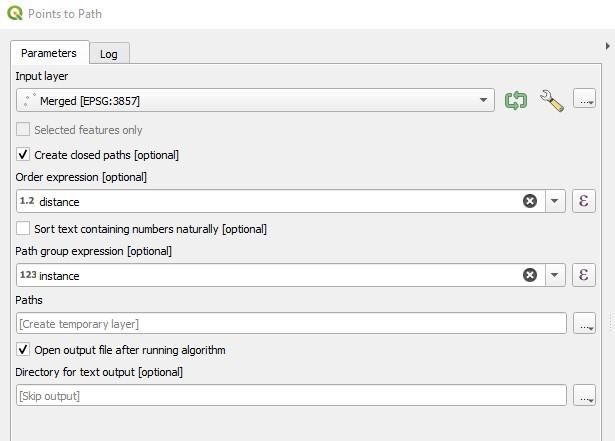Expand the Input layer dropdown

[484, 100]
